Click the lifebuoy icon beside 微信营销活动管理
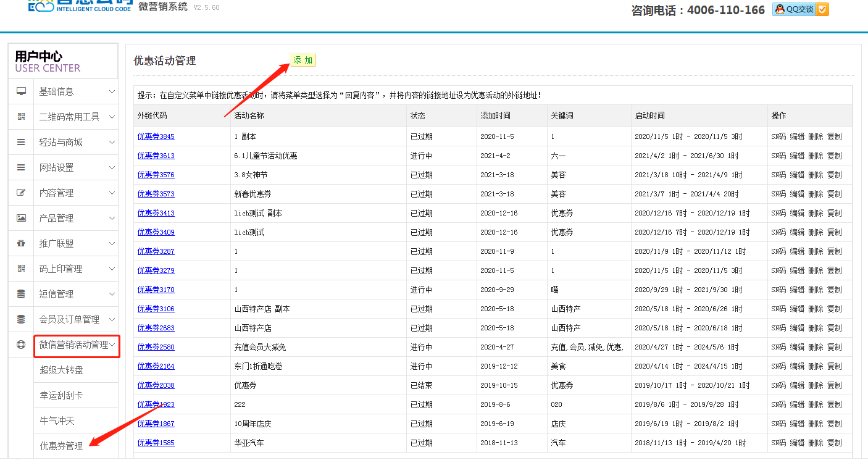The image size is (868, 460). (22, 345)
